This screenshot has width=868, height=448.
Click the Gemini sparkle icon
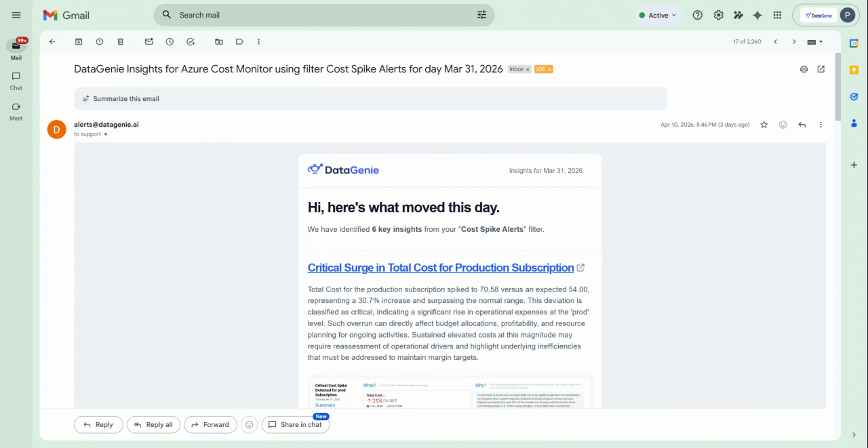click(x=757, y=15)
